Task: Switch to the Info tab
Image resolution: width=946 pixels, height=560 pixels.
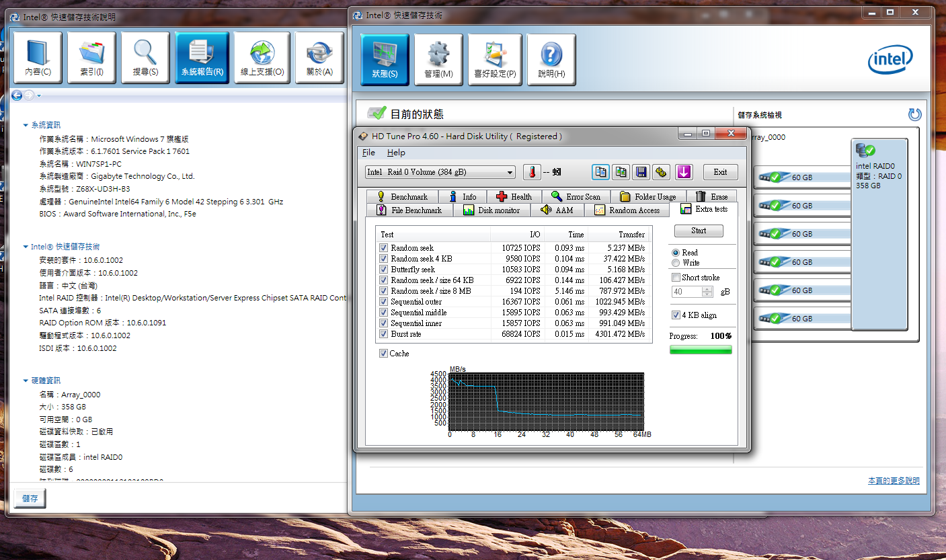Action: [x=463, y=197]
